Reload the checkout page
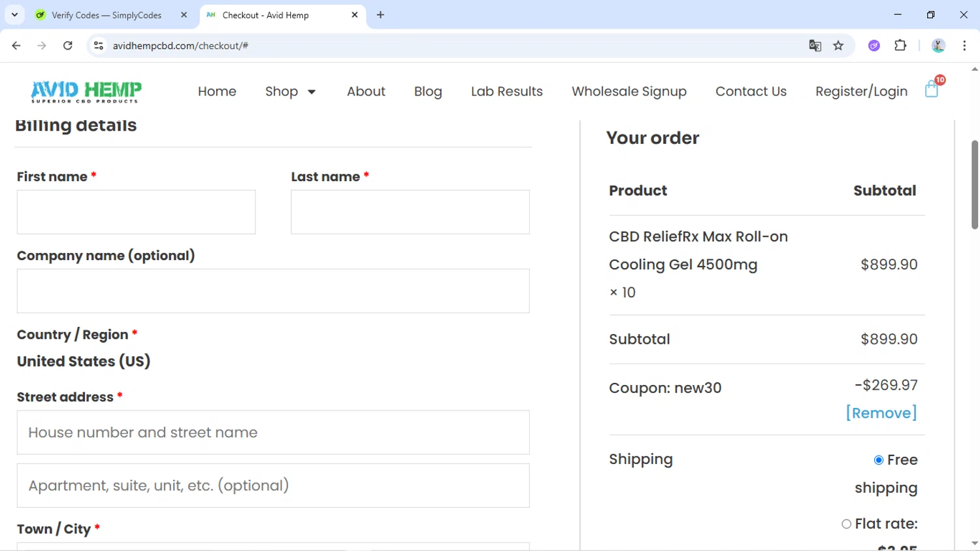The height and width of the screenshot is (551, 980). point(67,46)
